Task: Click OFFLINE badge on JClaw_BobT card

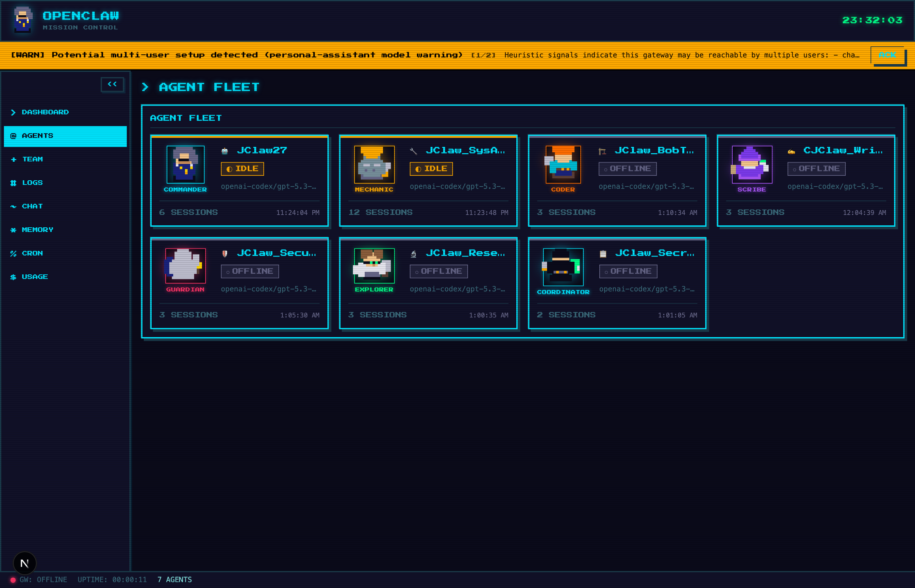Action: point(627,169)
